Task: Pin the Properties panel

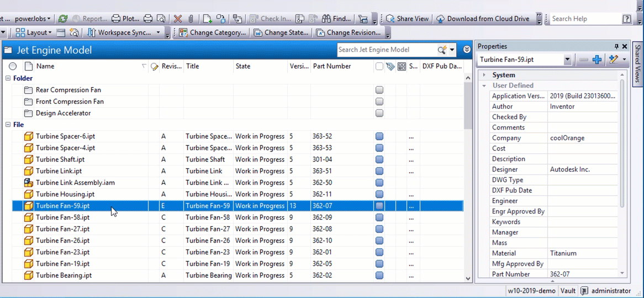Action: click(616, 46)
